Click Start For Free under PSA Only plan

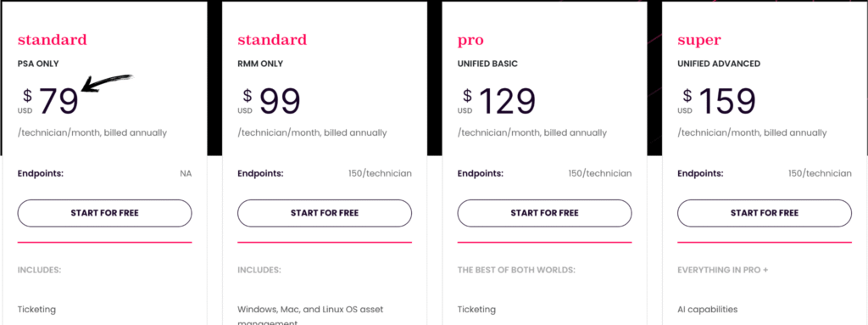pos(104,213)
